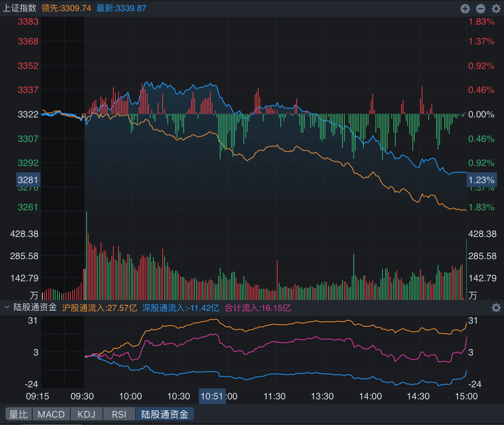Image resolution: width=504 pixels, height=425 pixels.
Task: Click the 沪股通流入 legend value
Action: tap(99, 308)
